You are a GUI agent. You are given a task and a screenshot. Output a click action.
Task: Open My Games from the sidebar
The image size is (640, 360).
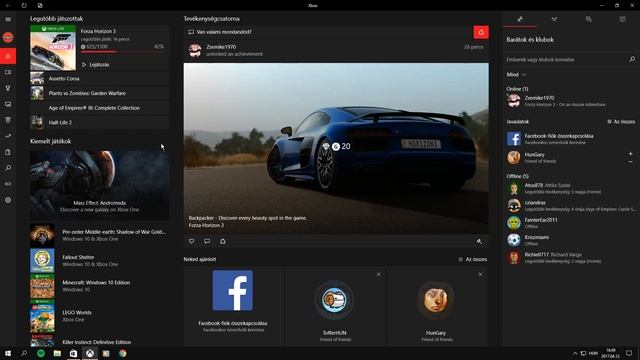[8, 72]
